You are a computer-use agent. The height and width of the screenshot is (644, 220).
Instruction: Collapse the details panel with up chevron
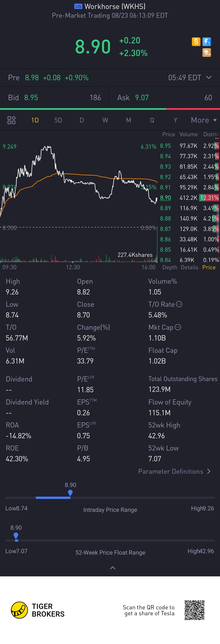pyautogui.click(x=113, y=568)
